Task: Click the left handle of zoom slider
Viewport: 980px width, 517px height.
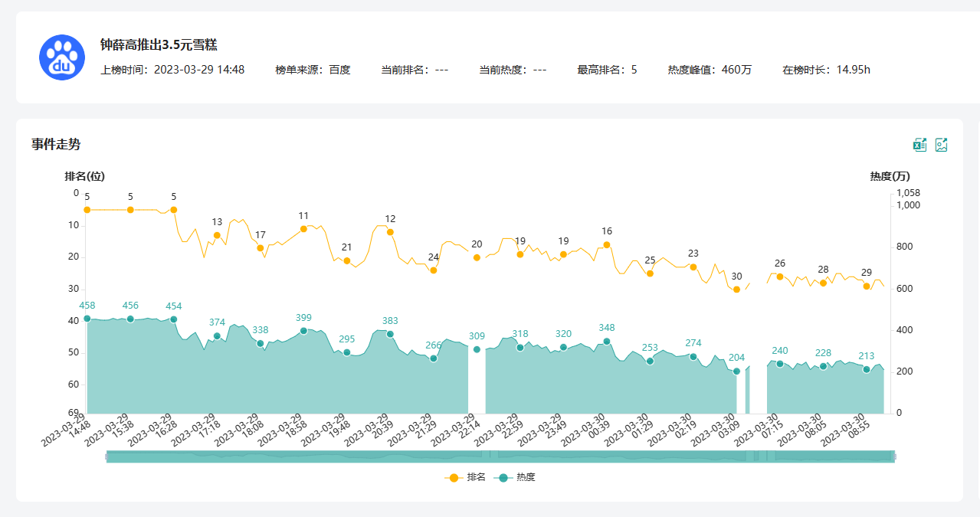Action: [107, 456]
